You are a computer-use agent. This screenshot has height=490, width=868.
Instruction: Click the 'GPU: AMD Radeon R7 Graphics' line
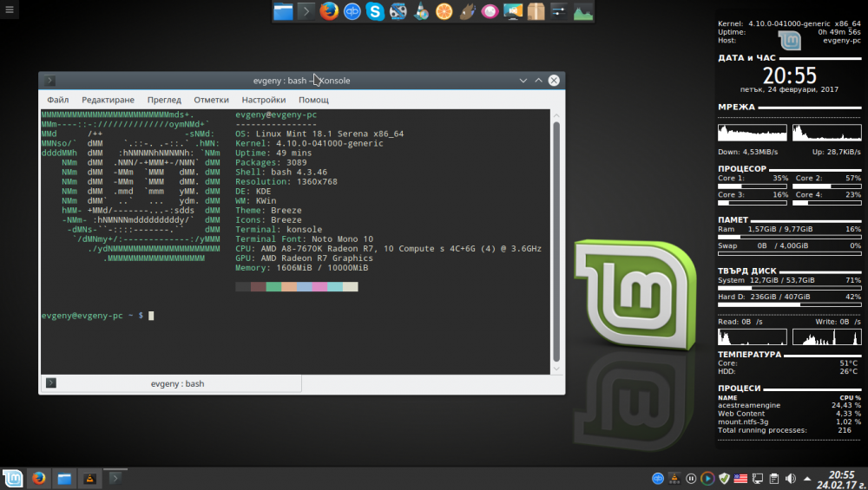(304, 258)
